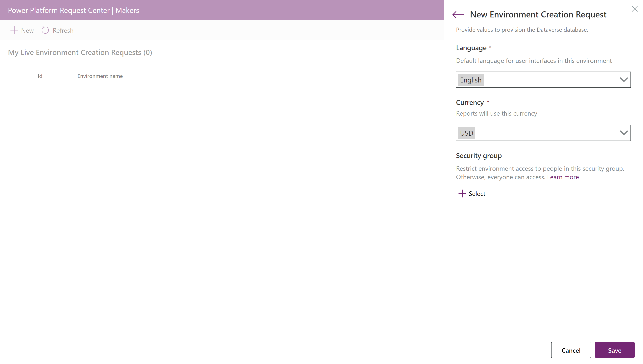Click the Learn more security group link
This screenshot has height=364, width=643.
pyautogui.click(x=563, y=177)
